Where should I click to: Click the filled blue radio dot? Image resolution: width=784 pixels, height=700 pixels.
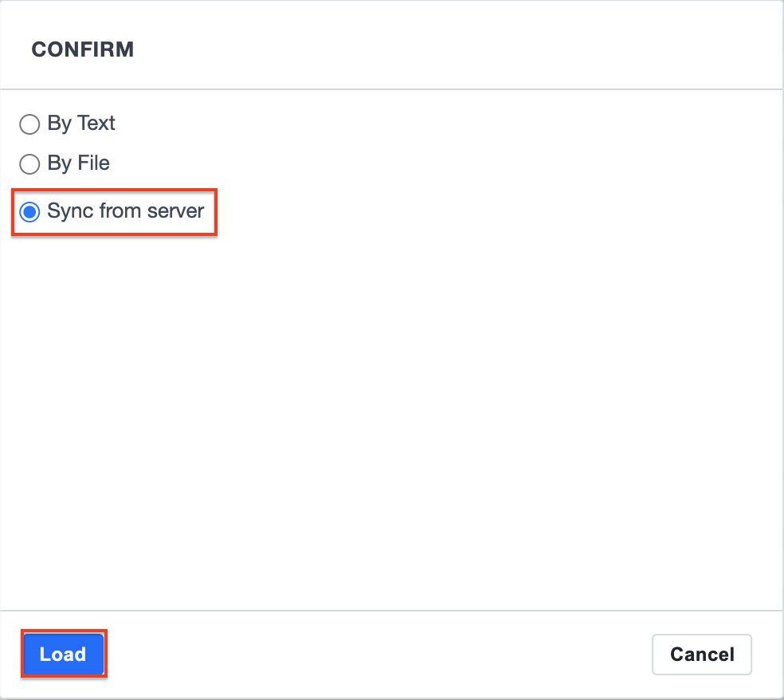tap(29, 211)
